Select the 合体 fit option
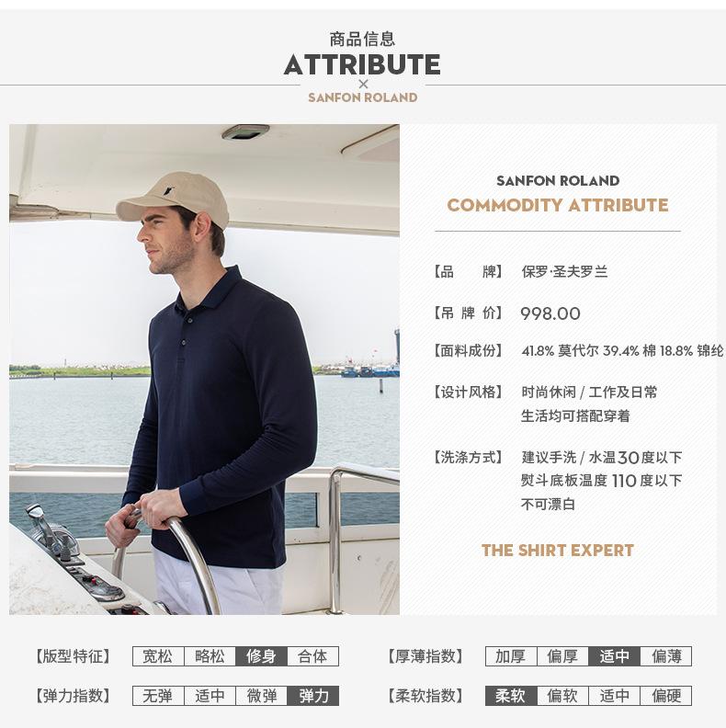The width and height of the screenshot is (726, 728). click(312, 656)
